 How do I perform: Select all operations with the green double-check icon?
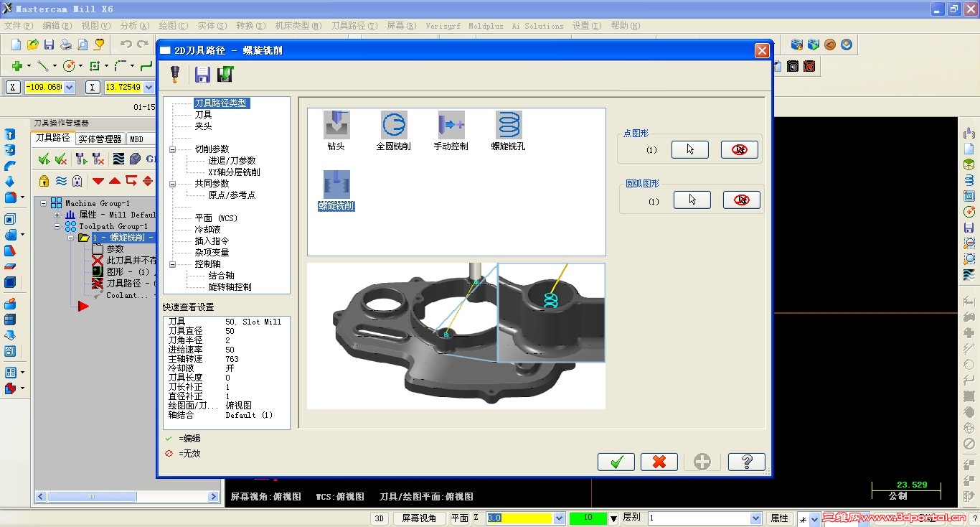[x=44, y=159]
